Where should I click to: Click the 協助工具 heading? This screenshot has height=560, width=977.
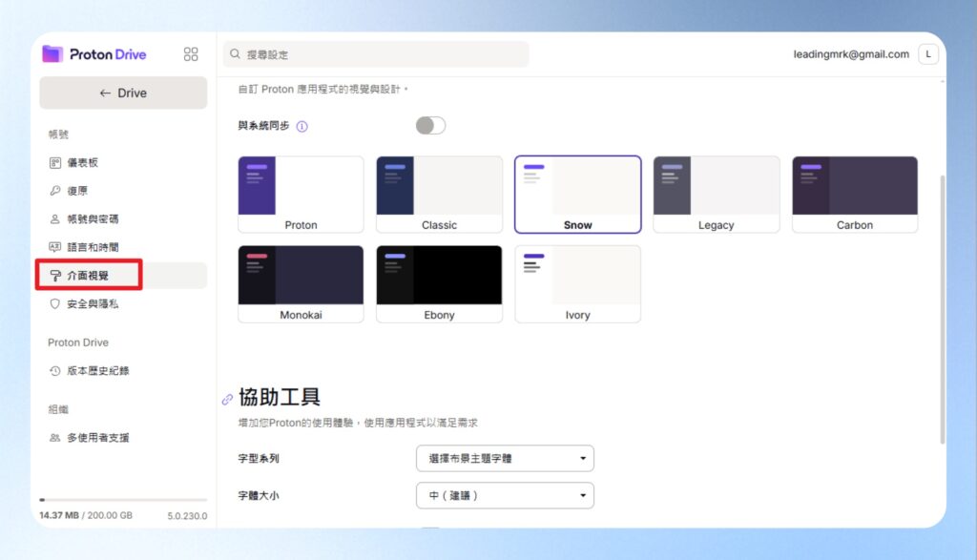tap(280, 397)
